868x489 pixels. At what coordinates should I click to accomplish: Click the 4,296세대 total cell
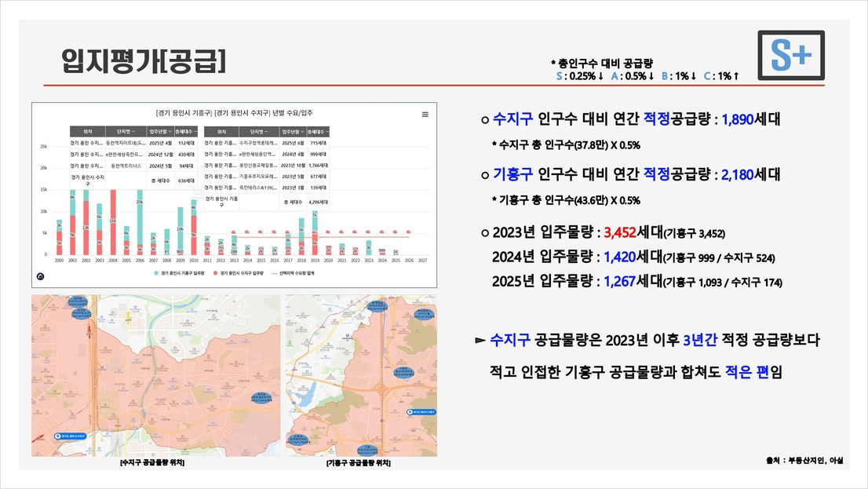318,203
